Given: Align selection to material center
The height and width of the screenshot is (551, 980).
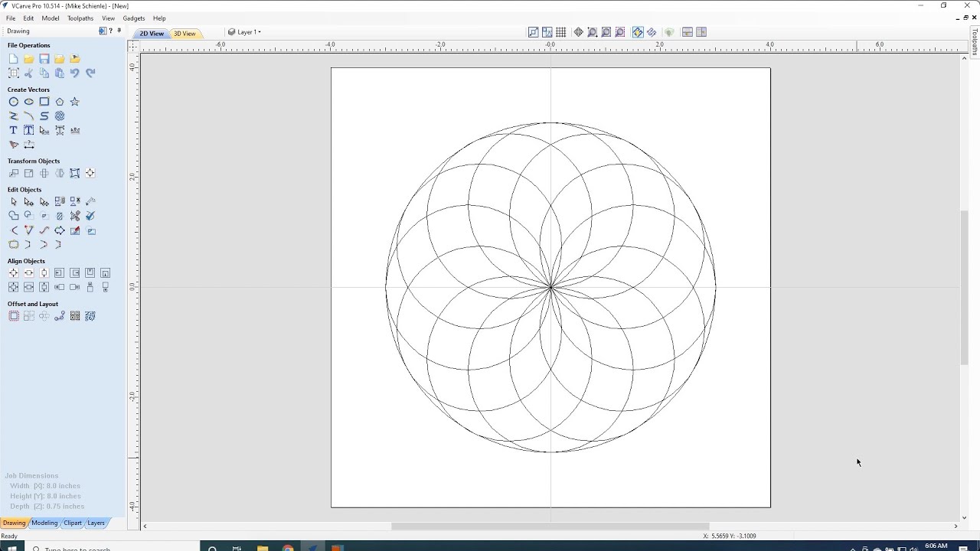Looking at the screenshot, I should 13,273.
